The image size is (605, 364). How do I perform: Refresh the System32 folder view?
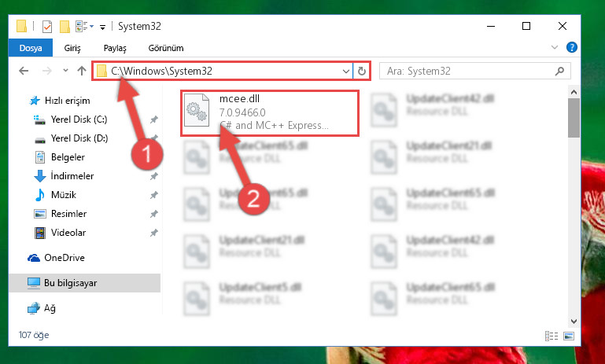tap(362, 71)
